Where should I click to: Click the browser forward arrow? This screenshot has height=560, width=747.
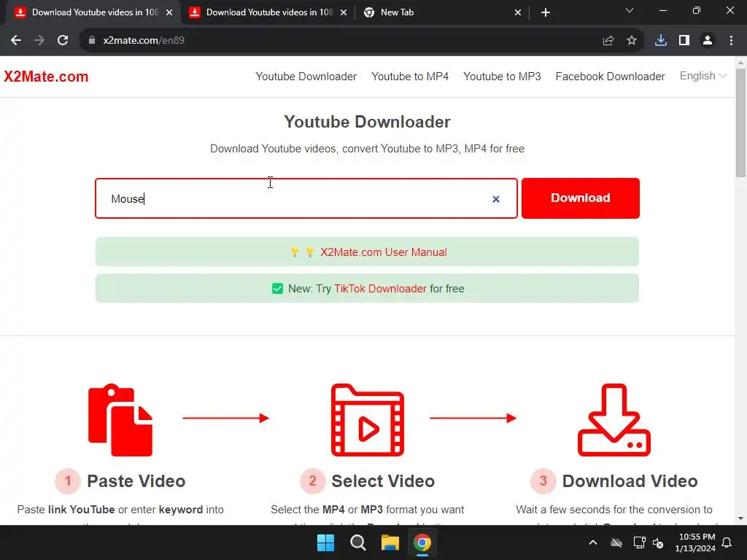pyautogui.click(x=39, y=41)
